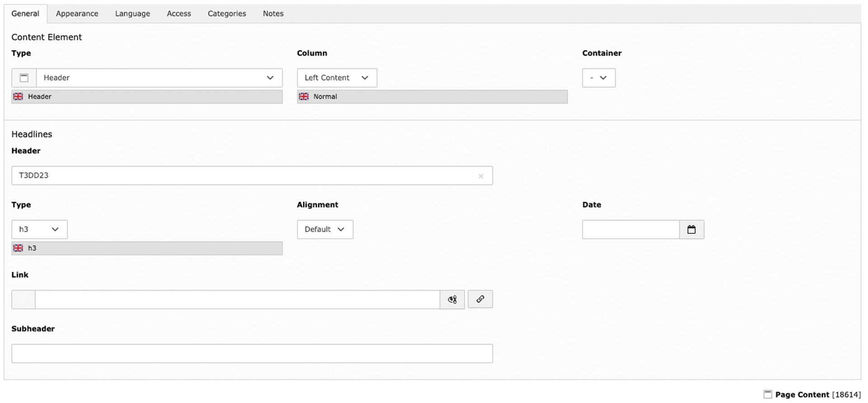Screen dimensions: 868x403
Task: Click the Page Content [18614] label
Action: (x=818, y=394)
